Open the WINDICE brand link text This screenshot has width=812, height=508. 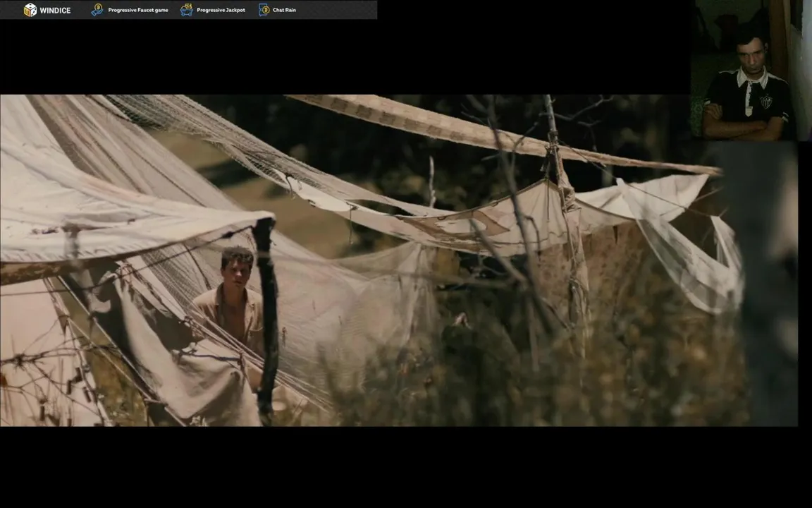point(55,11)
